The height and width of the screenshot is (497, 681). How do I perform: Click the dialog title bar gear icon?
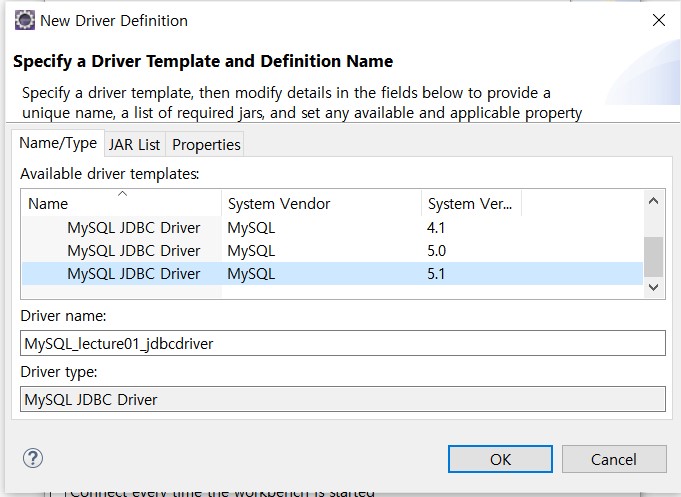tap(25, 20)
